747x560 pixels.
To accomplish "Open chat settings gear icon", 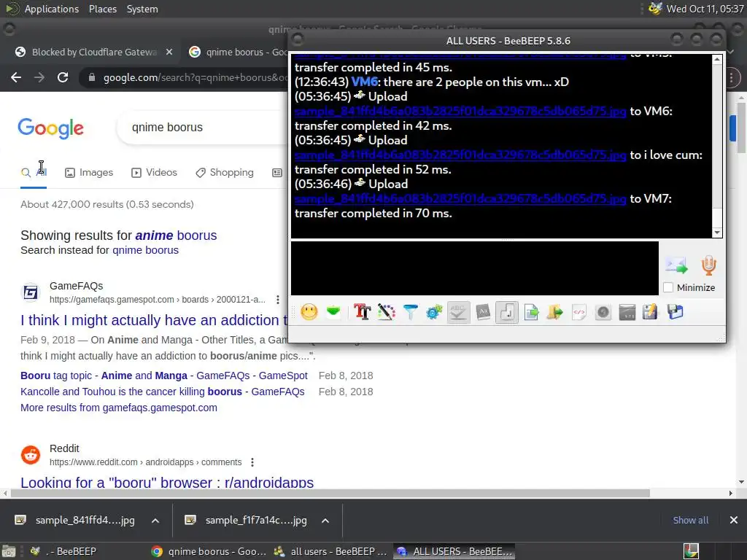I will 434,312.
